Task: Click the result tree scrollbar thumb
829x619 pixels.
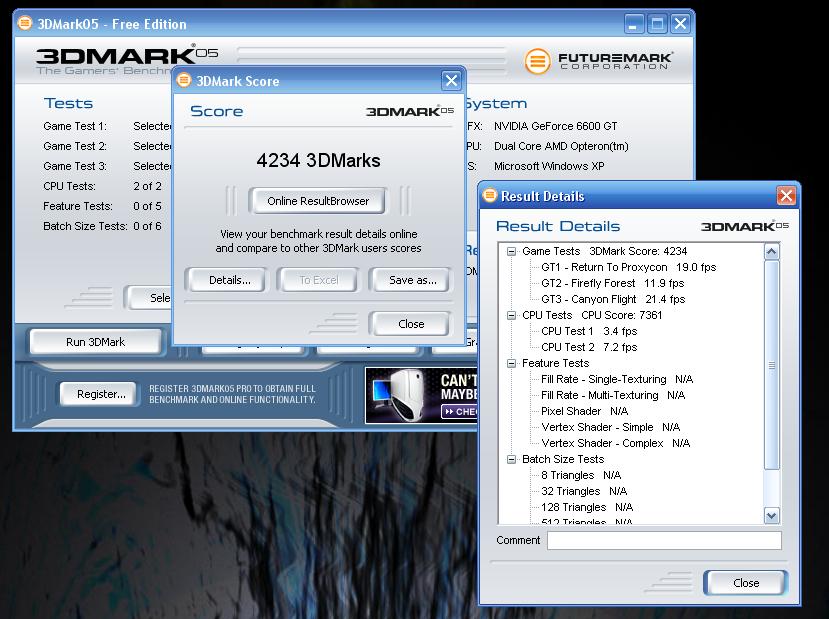Action: [x=771, y=365]
